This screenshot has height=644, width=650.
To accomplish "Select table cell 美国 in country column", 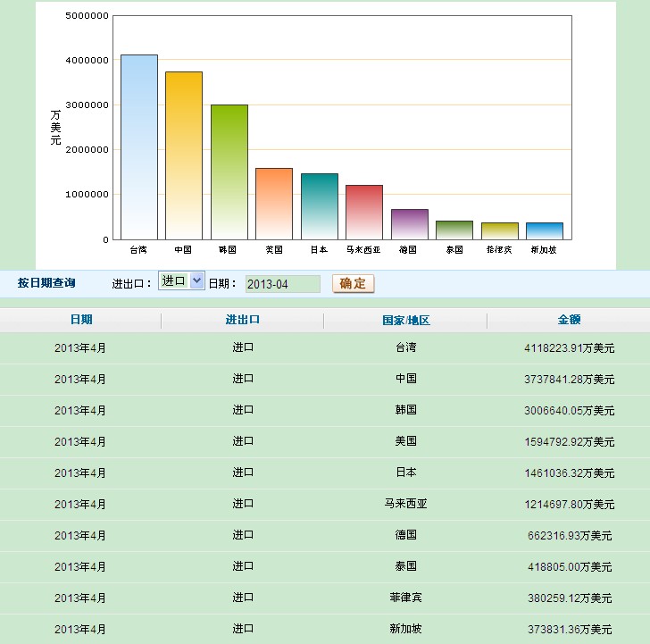I will tap(406, 441).
